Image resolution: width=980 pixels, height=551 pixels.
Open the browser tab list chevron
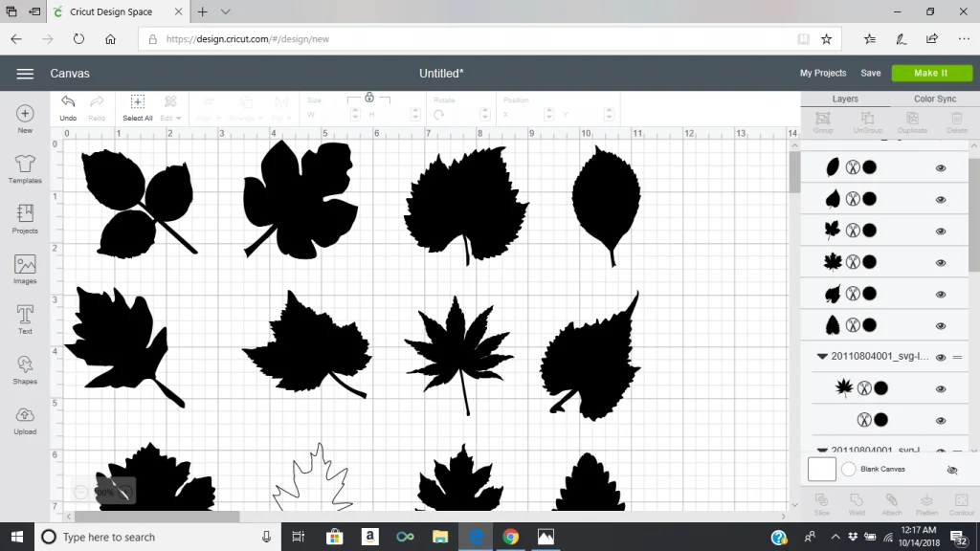(226, 12)
